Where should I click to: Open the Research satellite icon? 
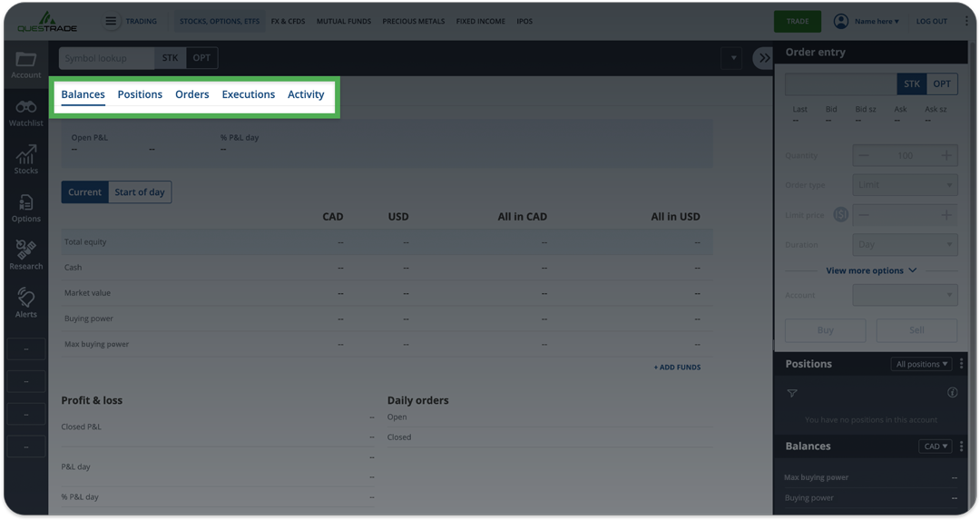25,255
